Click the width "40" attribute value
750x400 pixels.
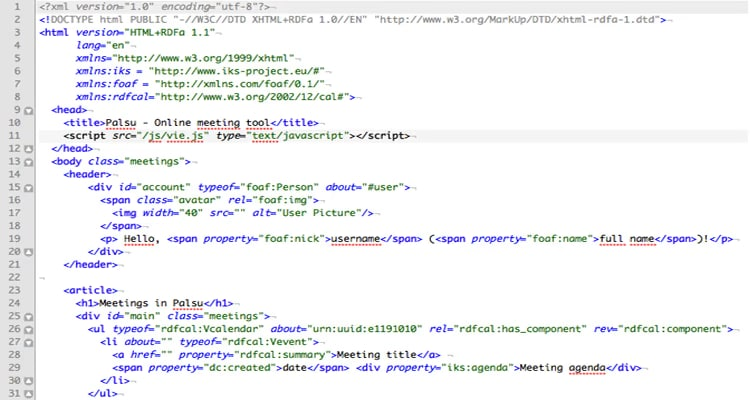191,213
